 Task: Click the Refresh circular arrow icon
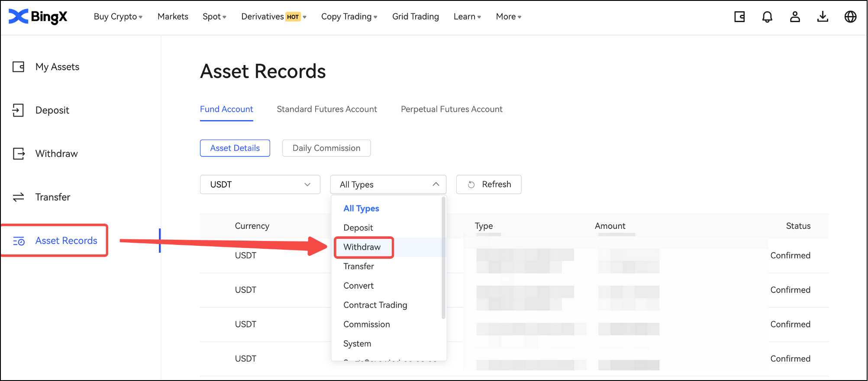(471, 185)
